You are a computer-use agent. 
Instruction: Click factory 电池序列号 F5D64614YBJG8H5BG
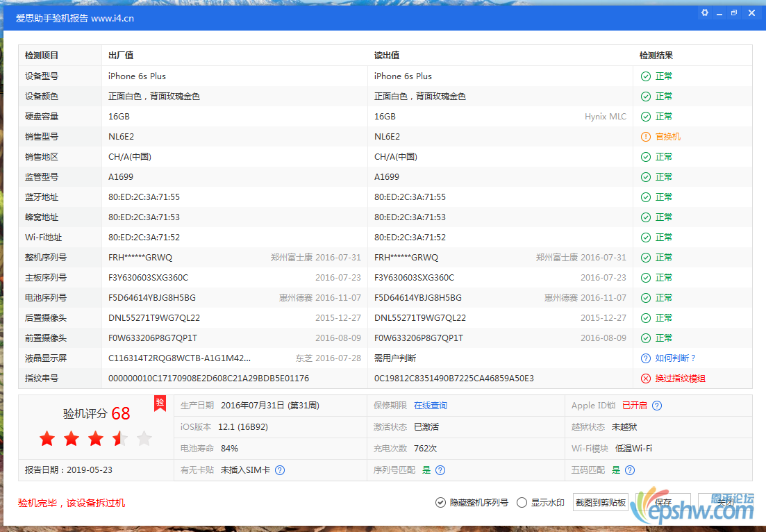pos(152,298)
